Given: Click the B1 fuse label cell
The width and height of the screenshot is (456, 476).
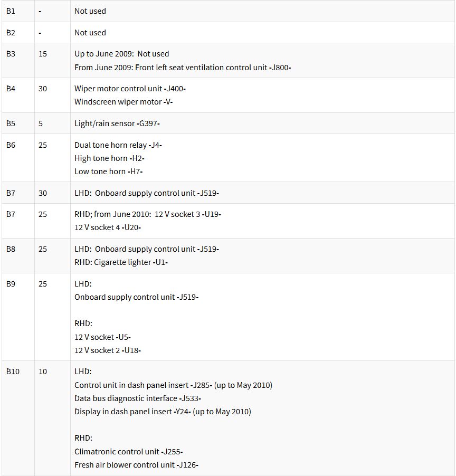Looking at the screenshot, I should 18,11.
